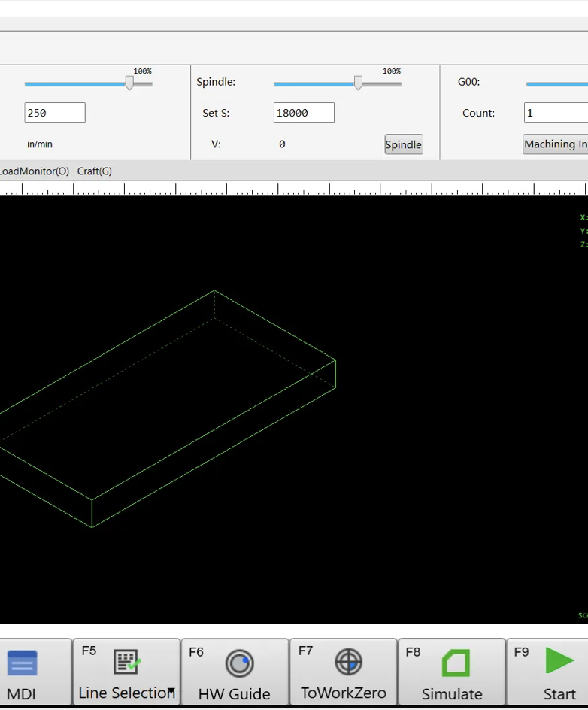Click the feed rate field showing 250
588x710 pixels.
(x=55, y=113)
